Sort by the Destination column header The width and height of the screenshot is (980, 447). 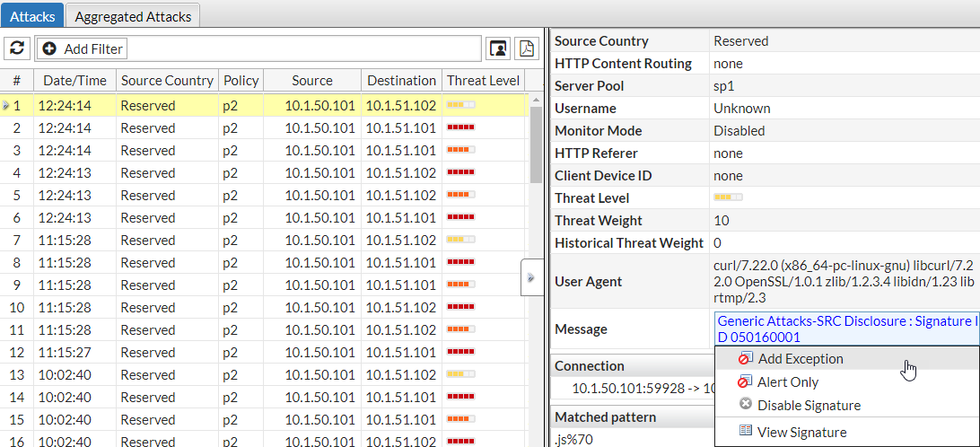[x=401, y=81]
